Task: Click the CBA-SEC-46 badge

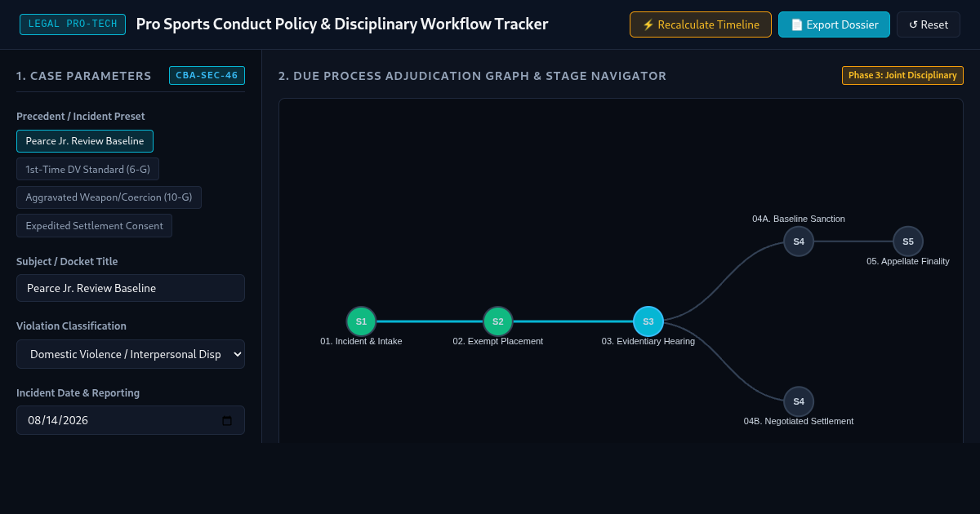Action: 207,75
